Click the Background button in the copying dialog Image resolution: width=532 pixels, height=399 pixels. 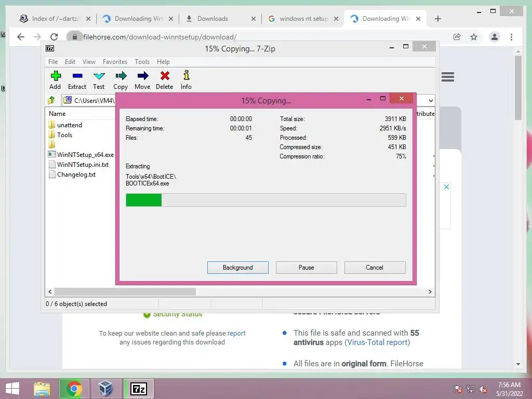click(238, 268)
